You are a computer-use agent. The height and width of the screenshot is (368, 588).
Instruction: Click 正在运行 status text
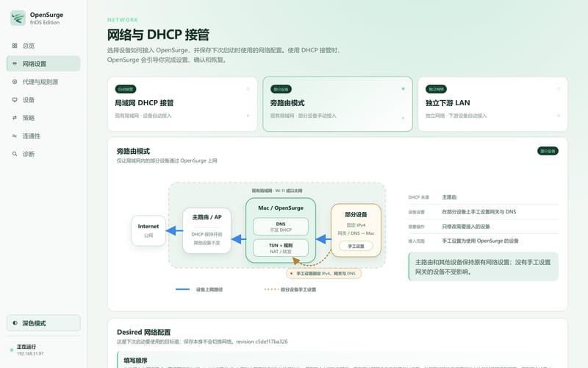(26, 347)
